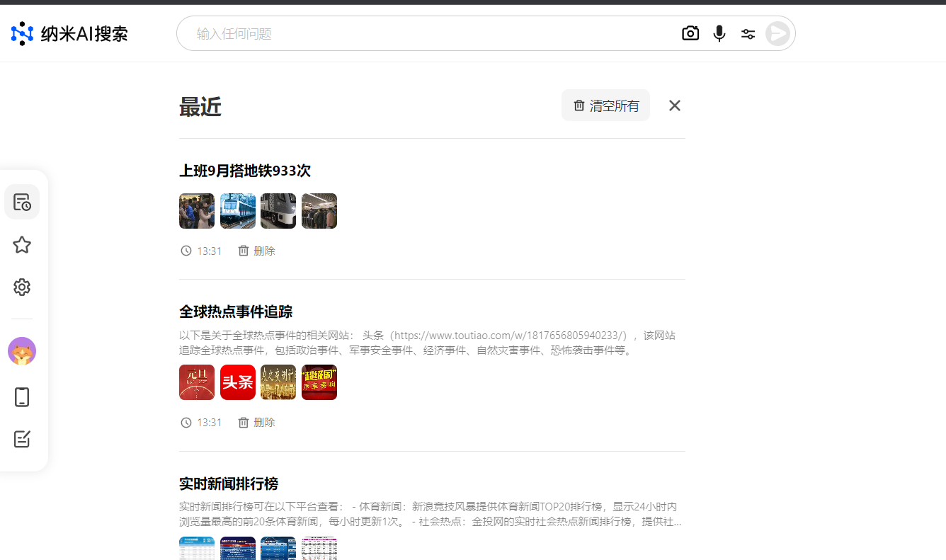Activate the microphone voice input
The height and width of the screenshot is (560, 946).
coord(719,33)
